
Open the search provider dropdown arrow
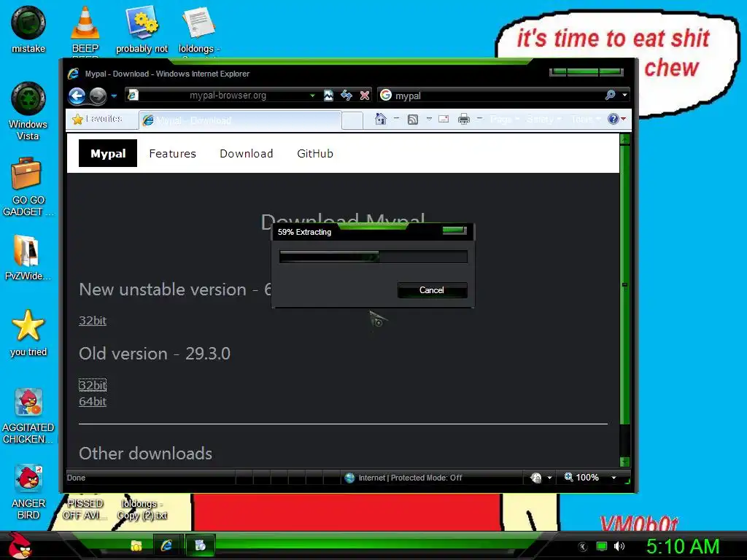[624, 96]
